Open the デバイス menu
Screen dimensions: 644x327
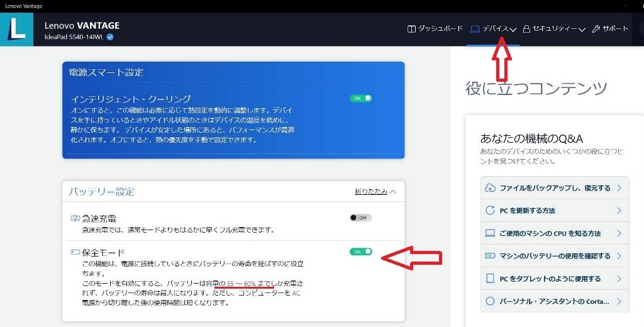493,29
